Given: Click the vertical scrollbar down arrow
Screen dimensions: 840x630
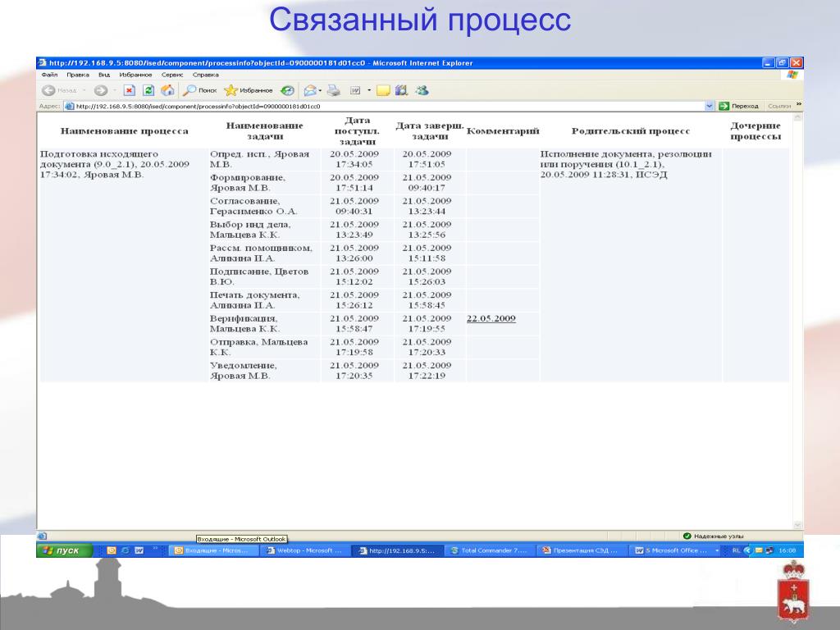Looking at the screenshot, I should click(797, 525).
